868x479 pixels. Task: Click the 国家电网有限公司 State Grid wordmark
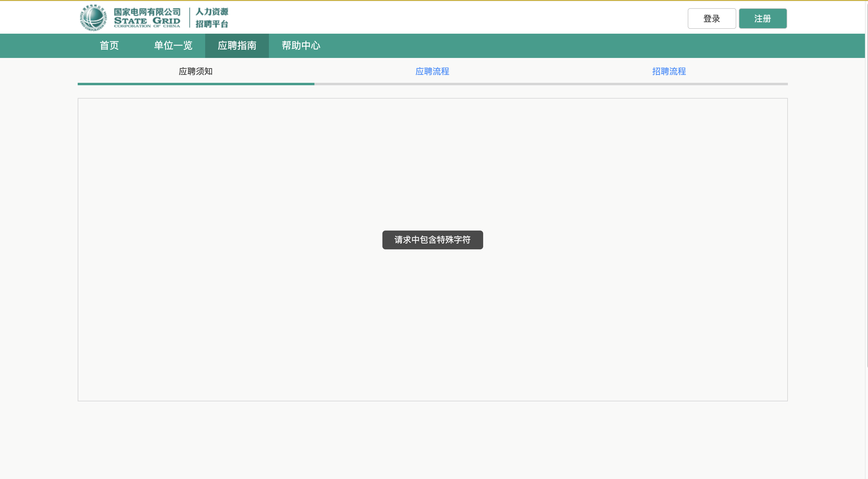(147, 18)
